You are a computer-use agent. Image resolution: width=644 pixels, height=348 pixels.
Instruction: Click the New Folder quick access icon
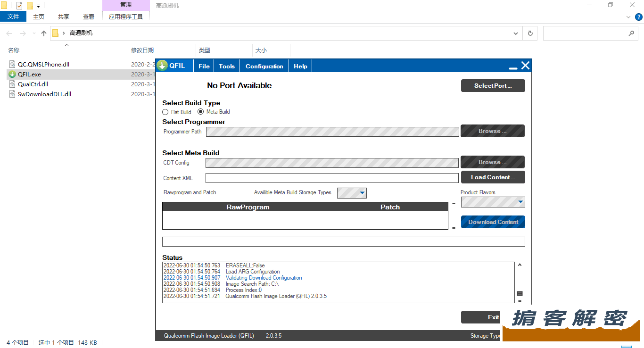coord(30,6)
